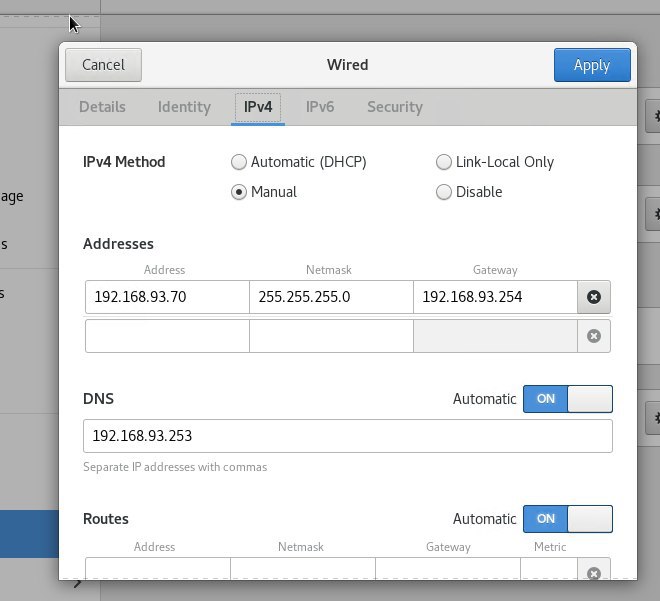This screenshot has width=660, height=601.
Task: Remove the first route row entry
Action: tap(593, 569)
